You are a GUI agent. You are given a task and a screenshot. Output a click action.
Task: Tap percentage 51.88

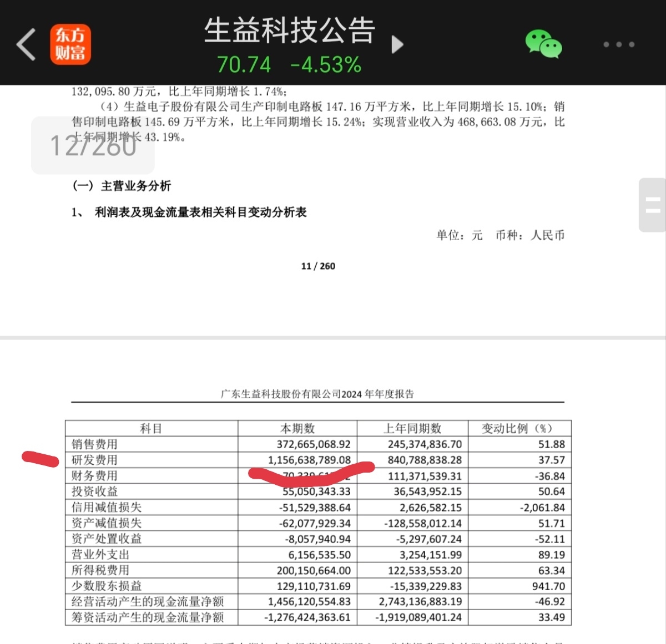(552, 444)
